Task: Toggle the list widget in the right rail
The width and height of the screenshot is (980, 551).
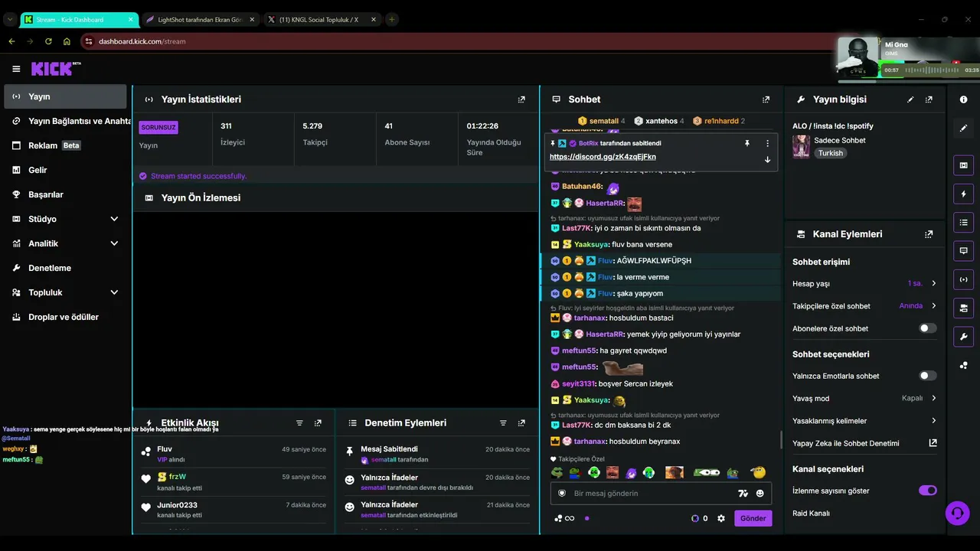Action: point(963,222)
